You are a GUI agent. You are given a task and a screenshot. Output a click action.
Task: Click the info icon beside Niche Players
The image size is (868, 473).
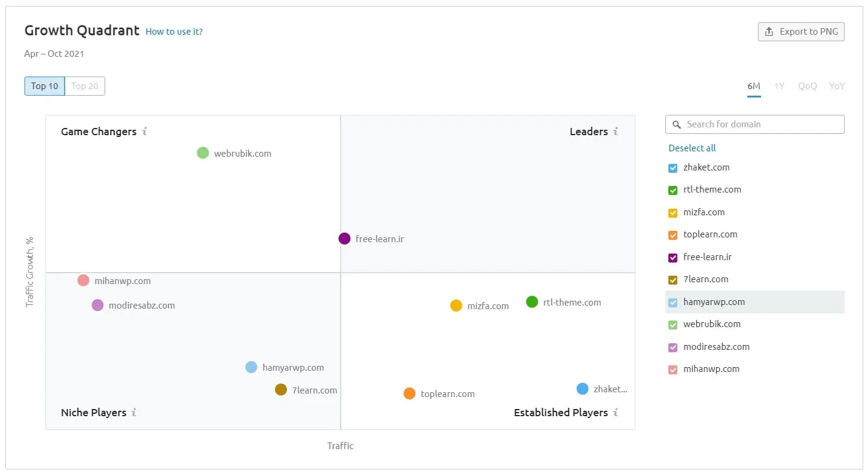134,413
